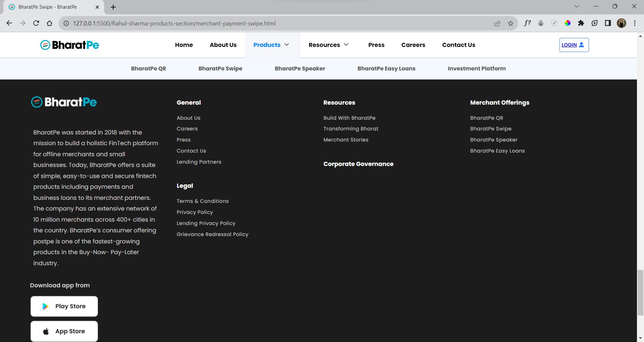This screenshot has width=644, height=342.
Task: Open Transforming Bharat link
Action: pyautogui.click(x=351, y=129)
